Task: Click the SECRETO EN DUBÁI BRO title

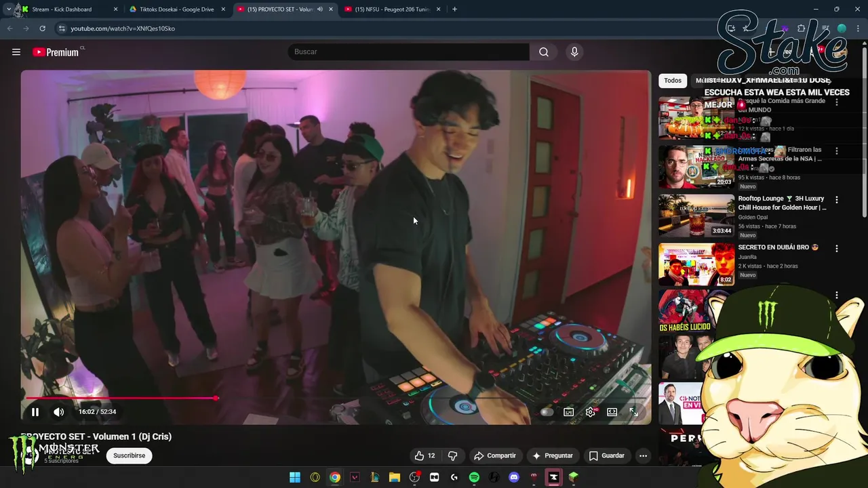Action: tap(778, 247)
